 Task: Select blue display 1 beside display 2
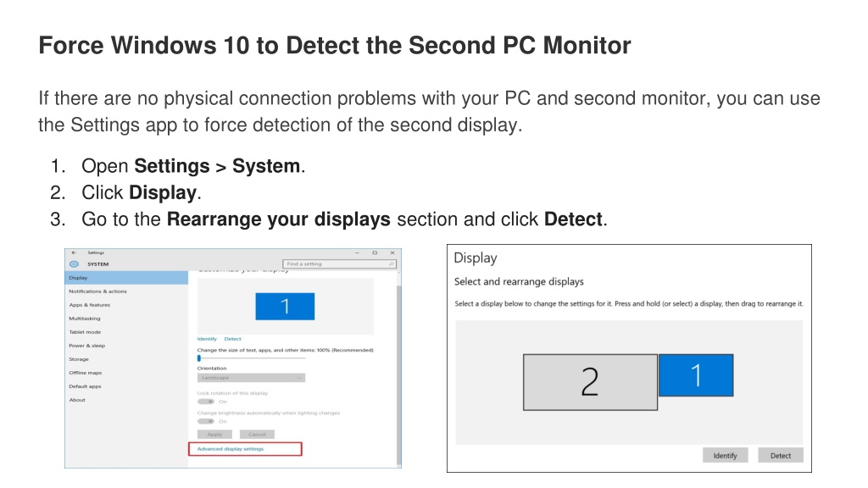tap(696, 375)
